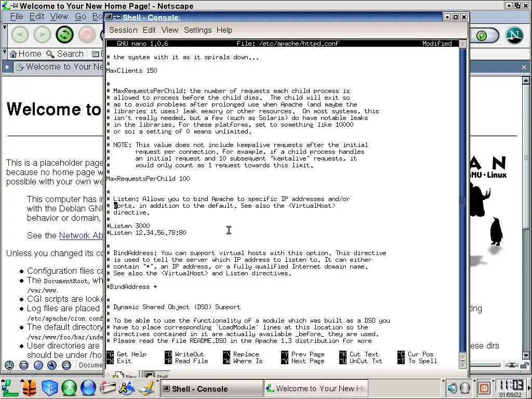Viewport: 532px width, 399px height.
Task: Click the green Search button in Netscape's URL bar
Action: click(482, 35)
